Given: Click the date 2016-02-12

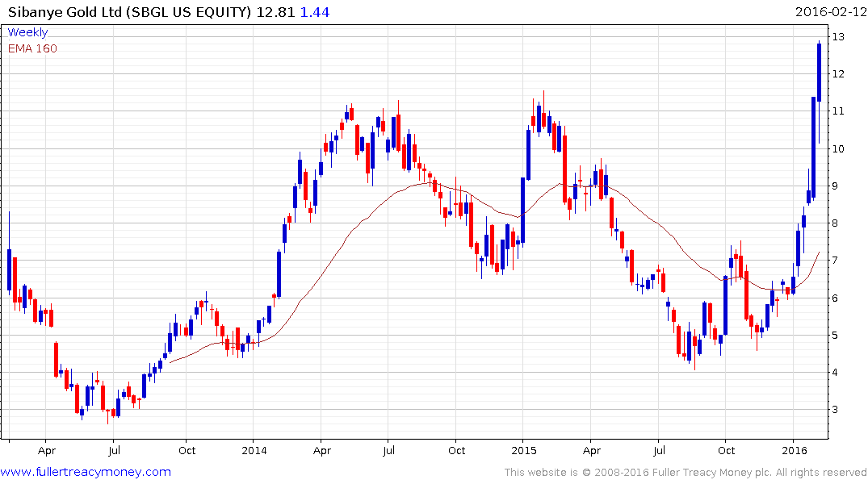Looking at the screenshot, I should point(830,11).
